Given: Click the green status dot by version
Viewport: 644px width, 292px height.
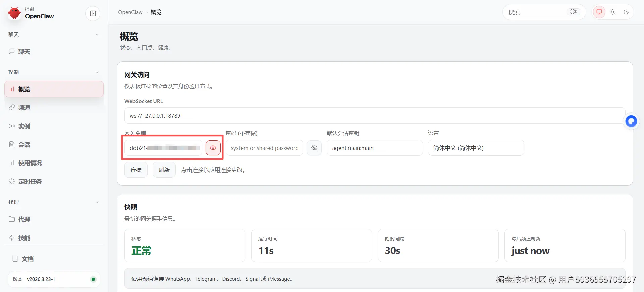Looking at the screenshot, I should (93, 279).
